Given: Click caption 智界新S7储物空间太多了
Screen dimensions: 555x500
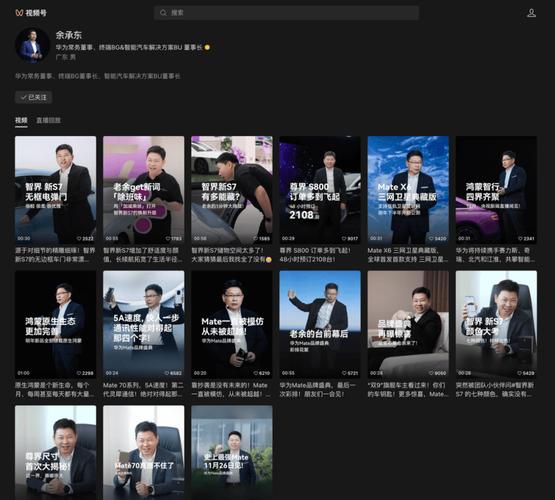Looking at the screenshot, I should 231,255.
